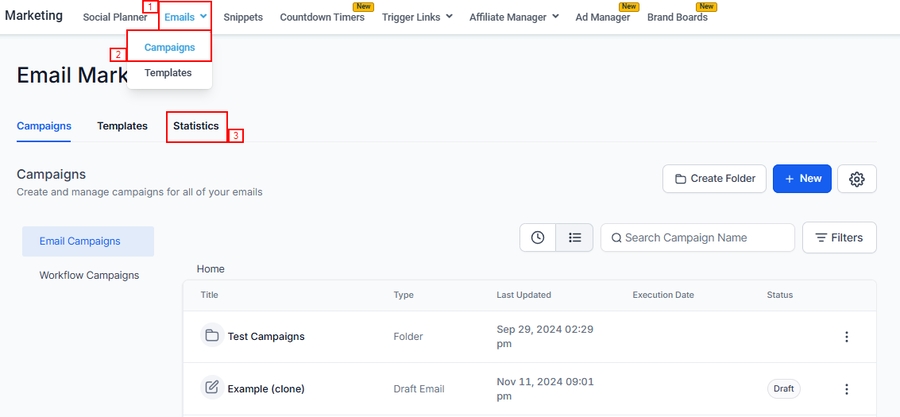Click the Filters button

(x=839, y=238)
